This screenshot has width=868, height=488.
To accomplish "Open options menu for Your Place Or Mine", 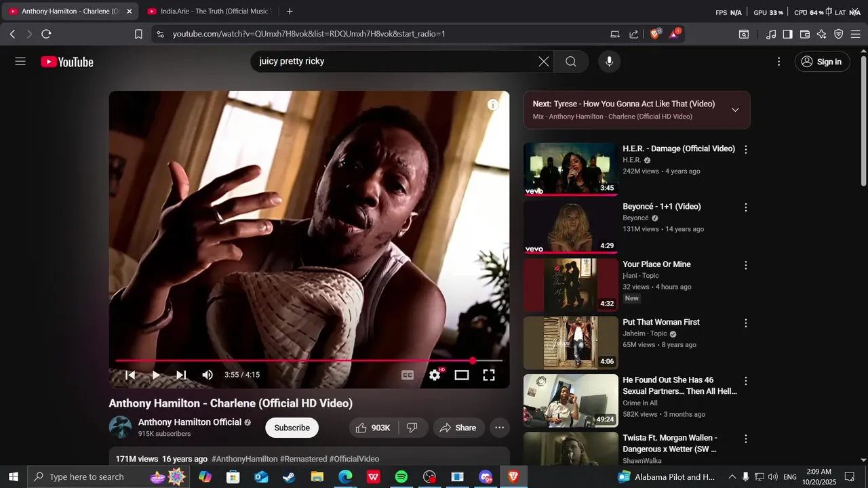I will pos(746,265).
